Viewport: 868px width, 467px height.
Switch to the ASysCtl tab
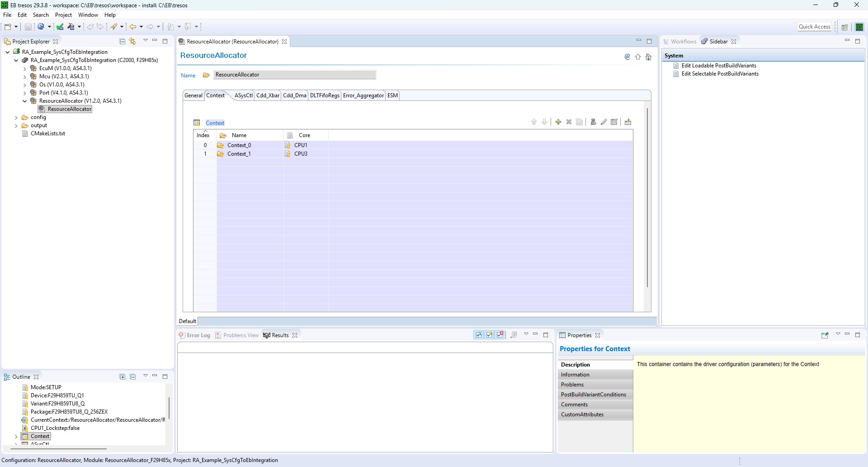243,95
